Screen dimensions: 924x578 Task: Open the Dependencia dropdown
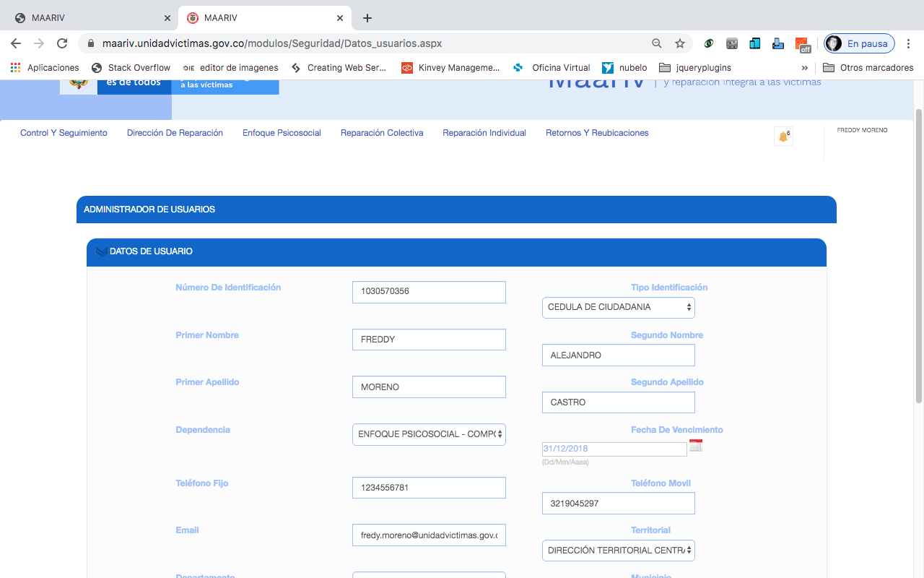pos(429,434)
